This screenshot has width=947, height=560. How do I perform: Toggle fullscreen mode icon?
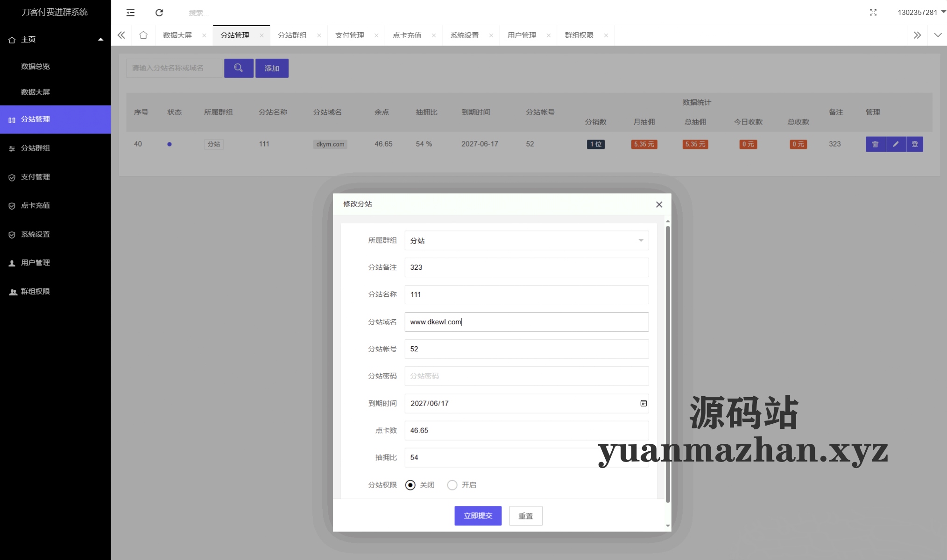pyautogui.click(x=873, y=13)
